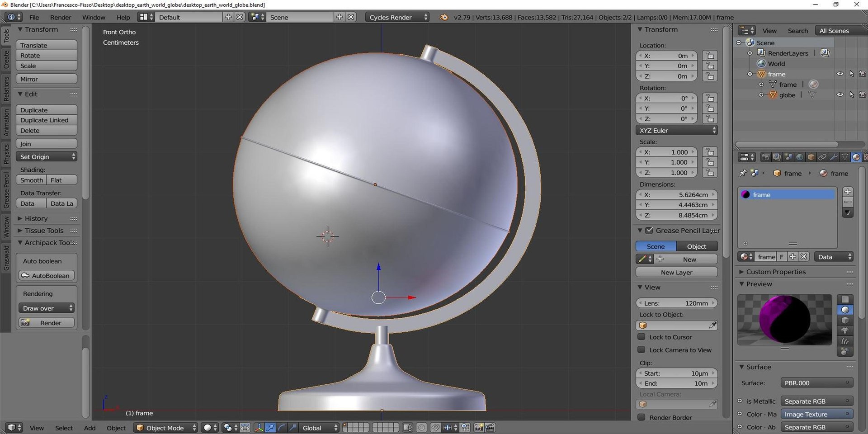This screenshot has height=434, width=868.
Task: Toggle renderability camera for globe object
Action: click(x=863, y=94)
